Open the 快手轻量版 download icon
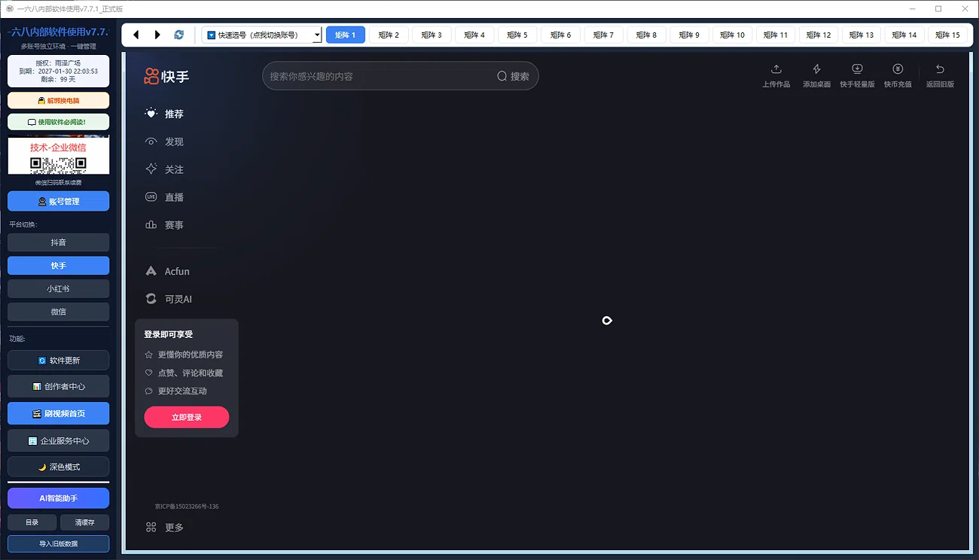 tap(857, 69)
